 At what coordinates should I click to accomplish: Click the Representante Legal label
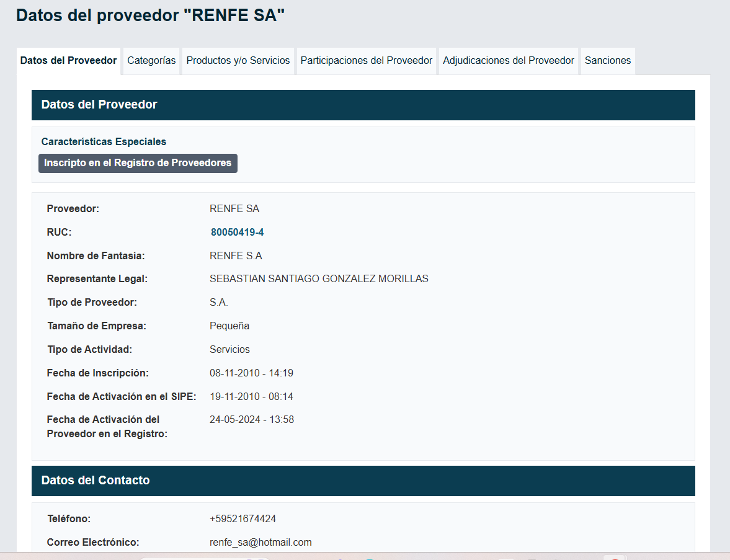(97, 279)
